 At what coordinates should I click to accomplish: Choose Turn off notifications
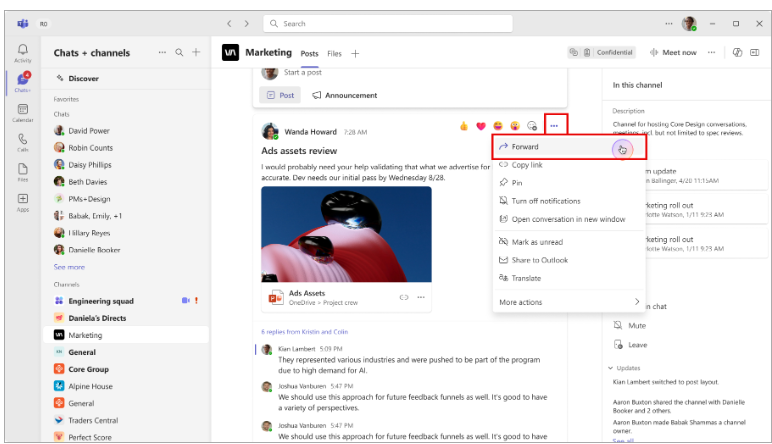click(x=569, y=201)
